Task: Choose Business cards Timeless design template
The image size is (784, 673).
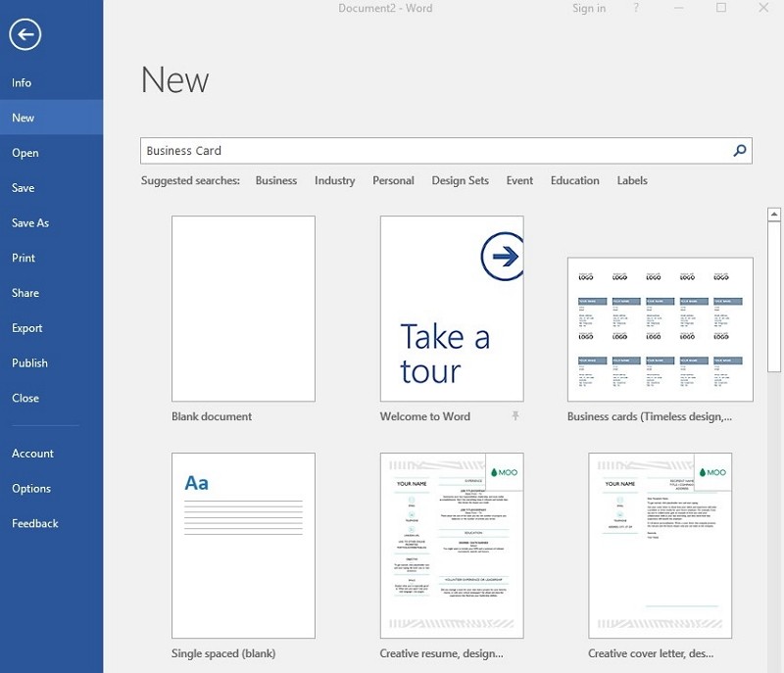Action: click(x=660, y=329)
